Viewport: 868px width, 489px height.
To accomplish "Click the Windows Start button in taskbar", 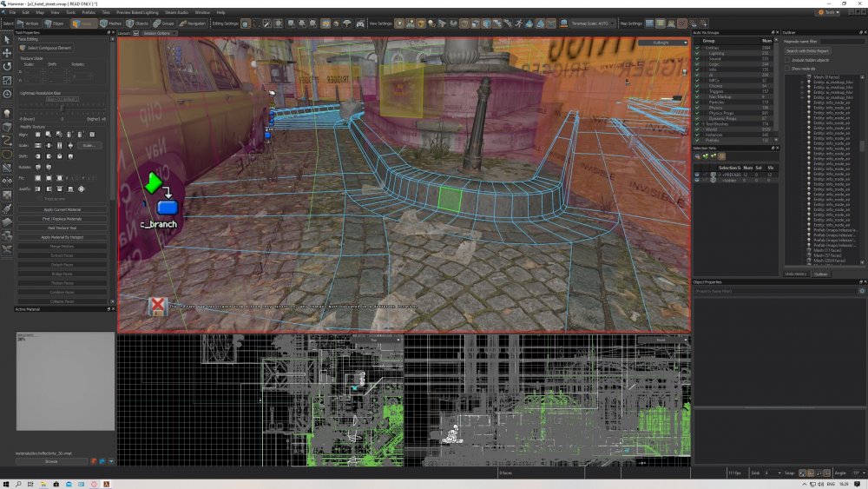I will point(5,484).
